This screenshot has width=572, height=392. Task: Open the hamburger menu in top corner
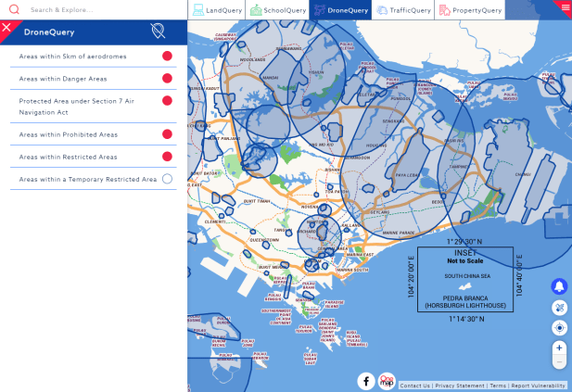point(565,6)
